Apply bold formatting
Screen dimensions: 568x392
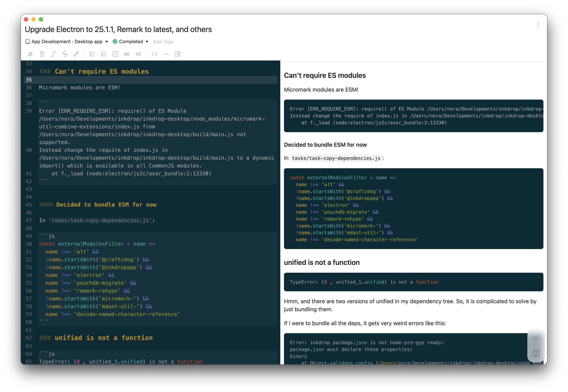tap(42, 54)
